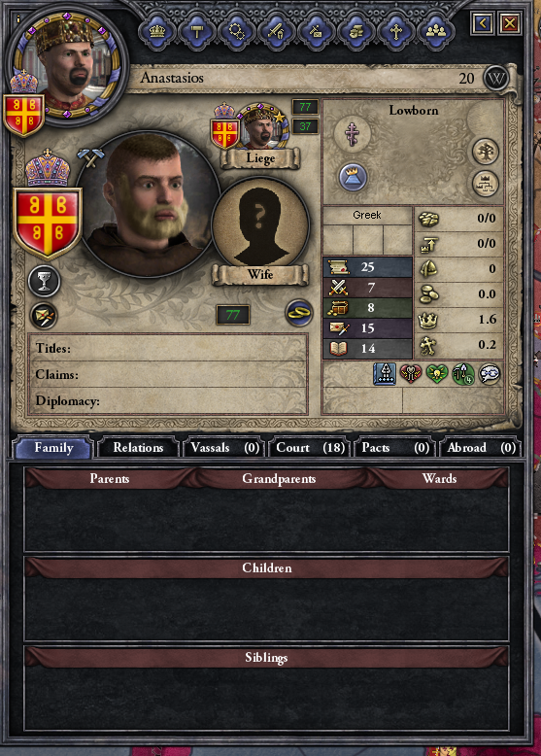The height and width of the screenshot is (756, 541).
Task: Open the council people top menu button
Action: (x=435, y=31)
